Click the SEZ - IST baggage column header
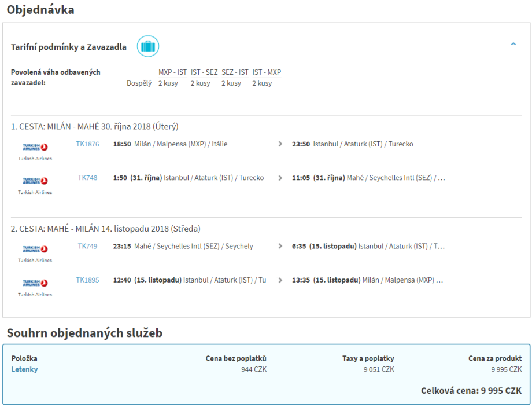 pyautogui.click(x=235, y=72)
